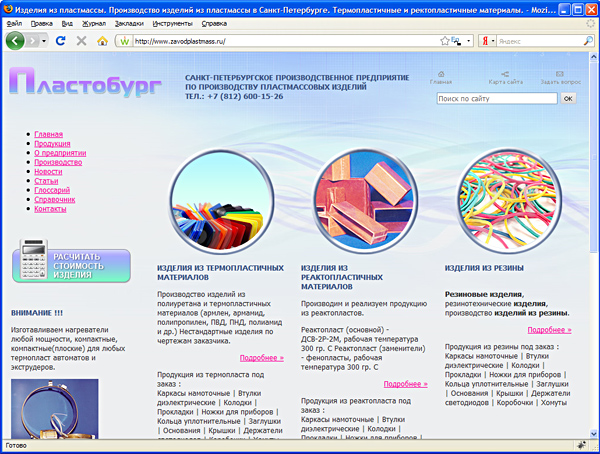Open the Справочник link

click(55, 199)
